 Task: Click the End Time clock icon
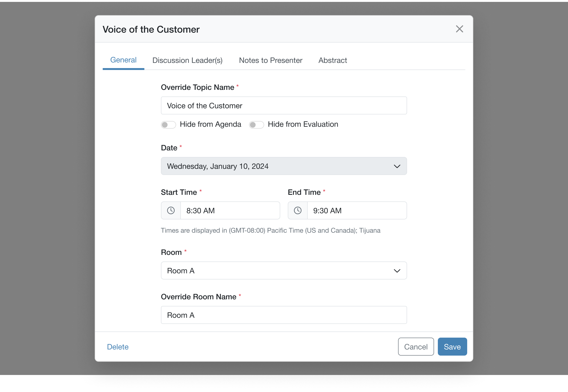pyautogui.click(x=297, y=210)
